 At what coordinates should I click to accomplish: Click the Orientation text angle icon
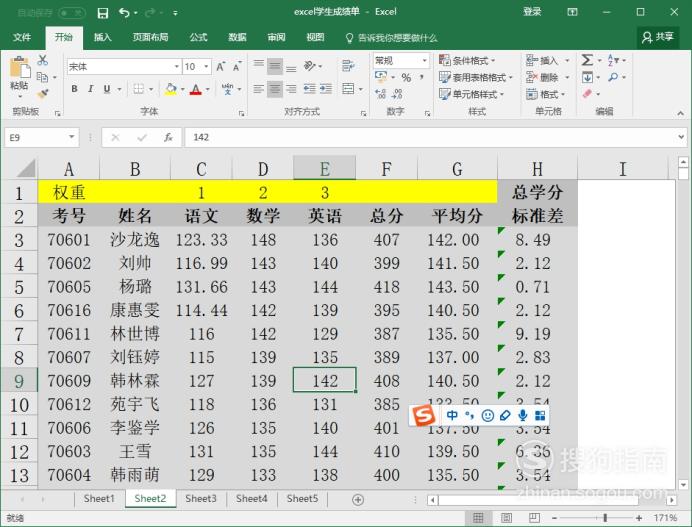click(x=309, y=66)
